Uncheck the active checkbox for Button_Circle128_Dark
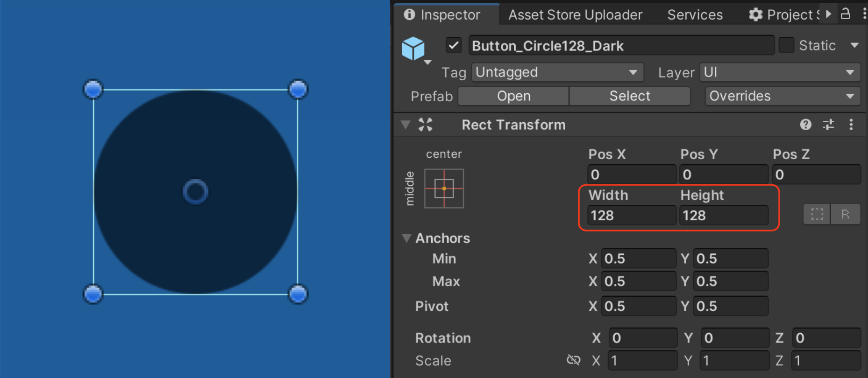Screen dimensions: 868x378 pos(453,46)
